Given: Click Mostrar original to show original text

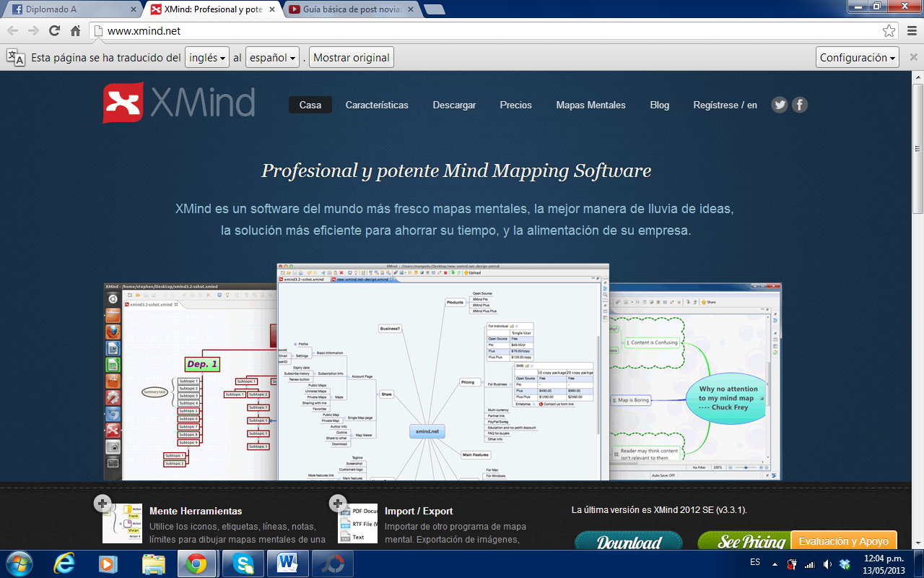Looking at the screenshot, I should 351,57.
